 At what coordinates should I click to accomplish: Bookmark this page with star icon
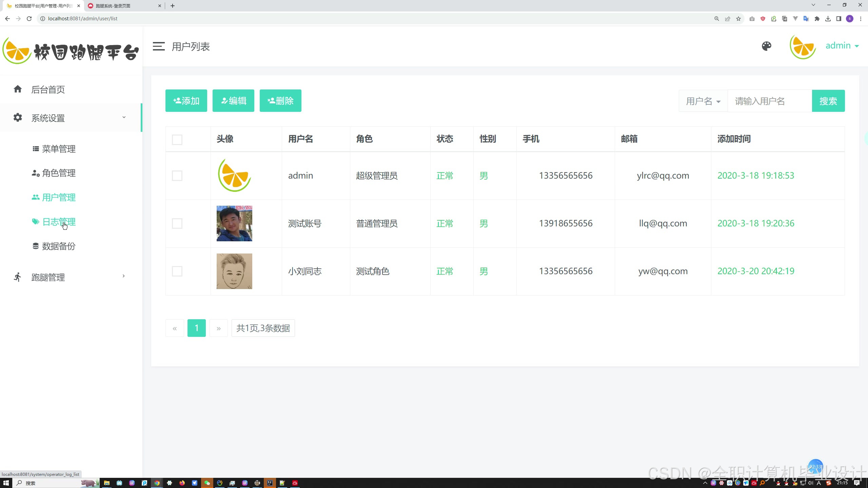(738, 19)
